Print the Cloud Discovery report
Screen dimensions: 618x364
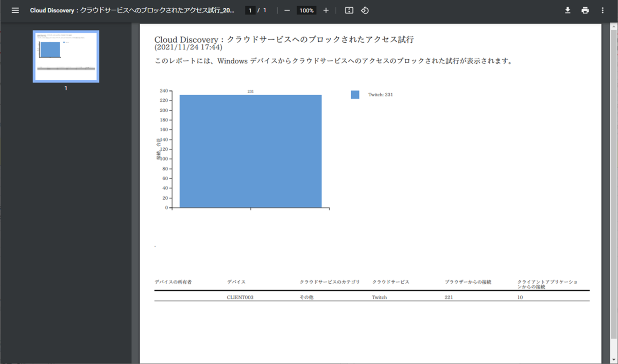[x=585, y=10]
